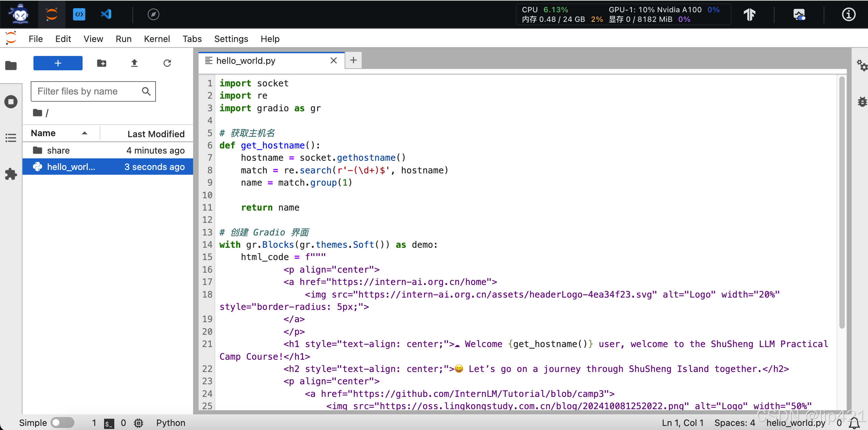Click the Upload Files icon
Image resolution: width=868 pixels, height=430 pixels.
134,63
